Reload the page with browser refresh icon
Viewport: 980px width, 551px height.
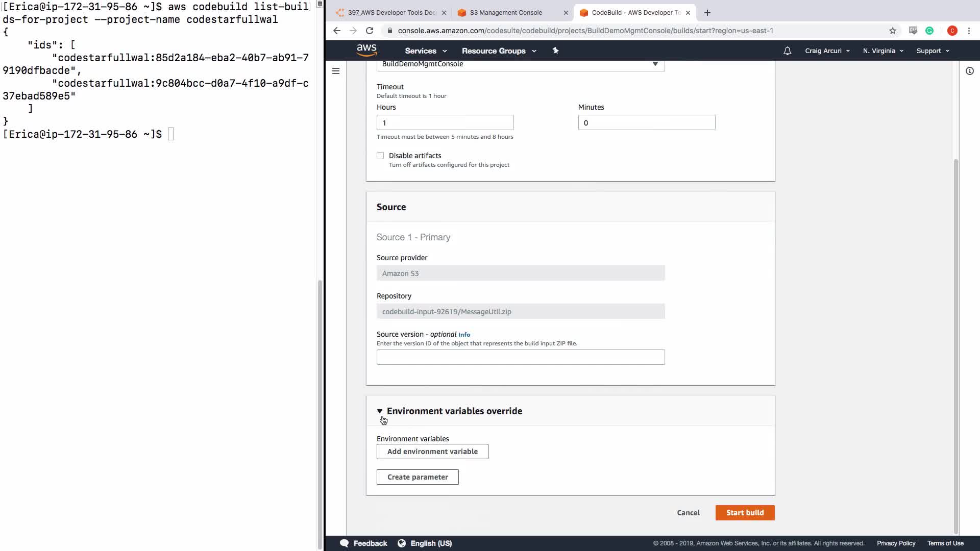click(x=370, y=31)
